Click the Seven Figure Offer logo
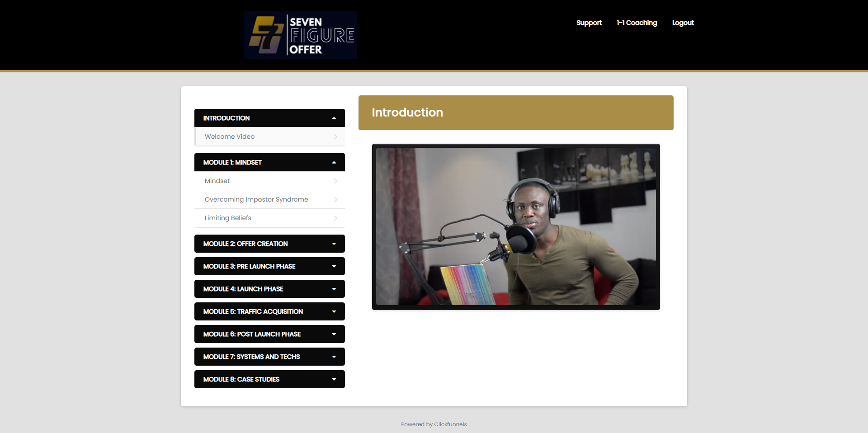 (x=300, y=35)
